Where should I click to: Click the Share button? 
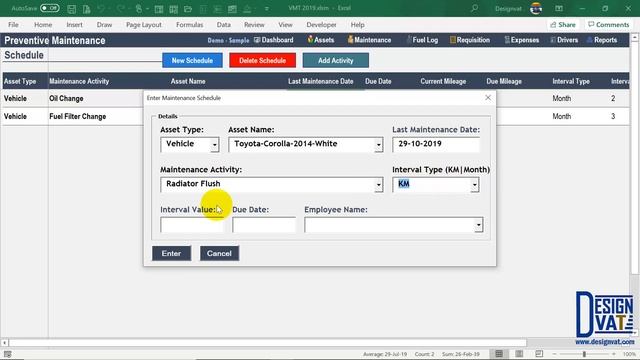pos(563,25)
